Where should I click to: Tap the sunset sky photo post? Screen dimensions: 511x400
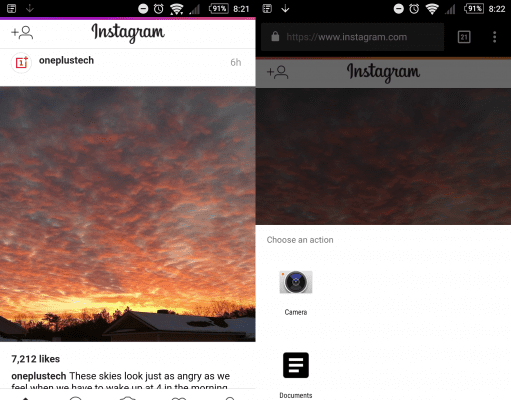click(x=128, y=214)
